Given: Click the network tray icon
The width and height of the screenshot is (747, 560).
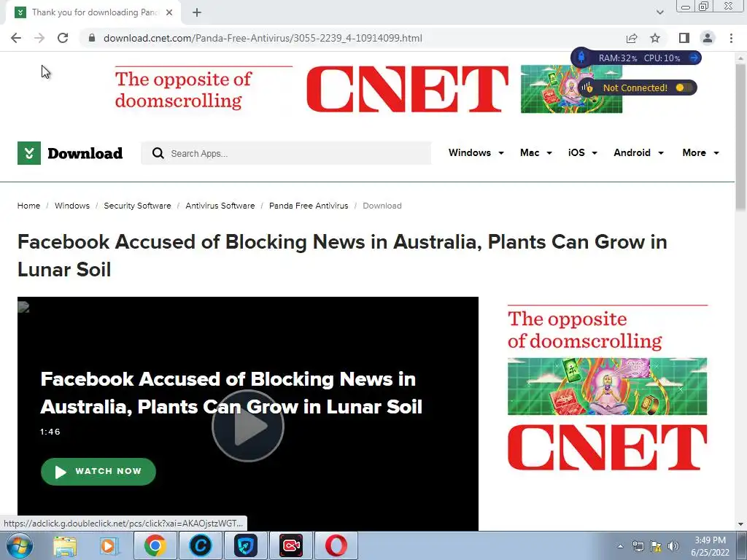Looking at the screenshot, I should tap(638, 546).
